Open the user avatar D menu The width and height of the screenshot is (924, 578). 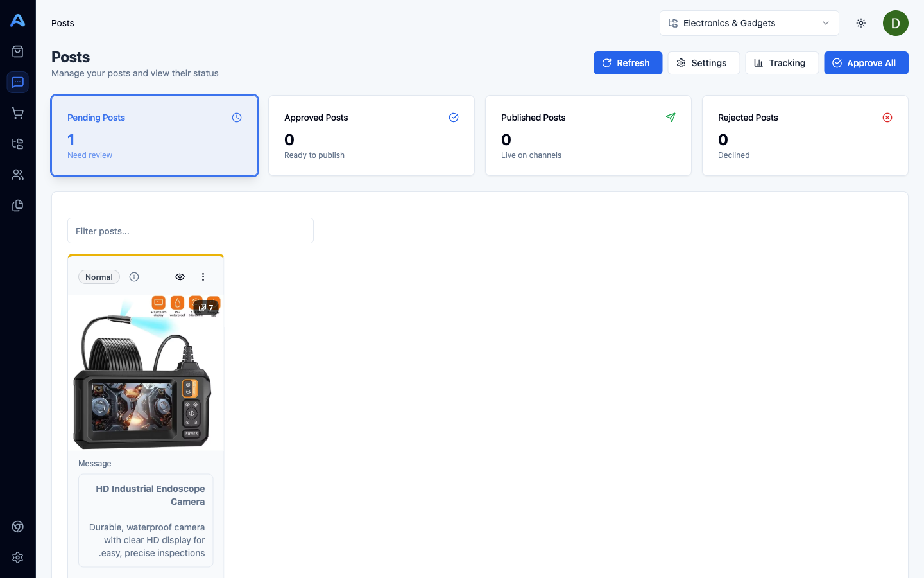[895, 23]
